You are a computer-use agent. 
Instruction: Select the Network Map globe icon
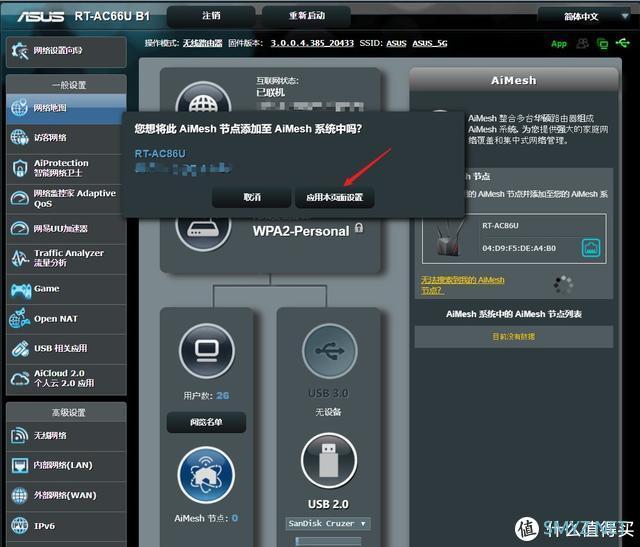click(x=19, y=108)
